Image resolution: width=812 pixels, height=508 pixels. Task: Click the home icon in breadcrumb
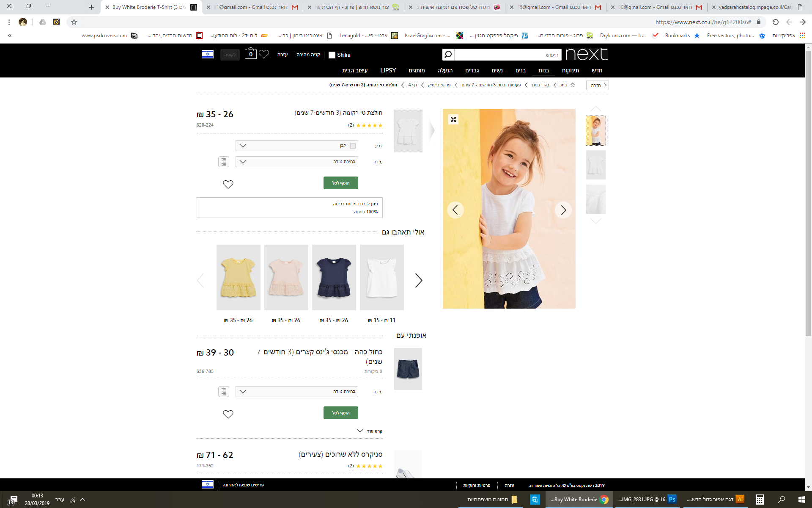573,85
